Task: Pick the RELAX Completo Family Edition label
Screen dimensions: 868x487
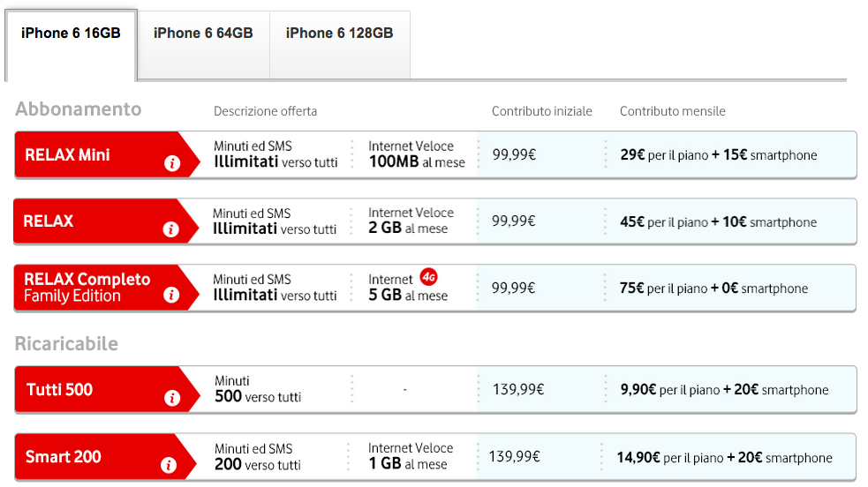Action: [87, 288]
